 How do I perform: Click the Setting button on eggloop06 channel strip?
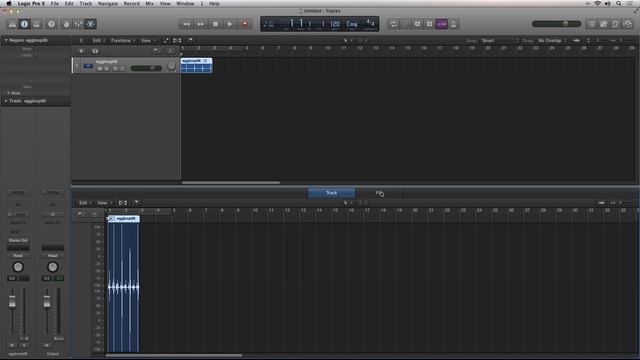18,192
